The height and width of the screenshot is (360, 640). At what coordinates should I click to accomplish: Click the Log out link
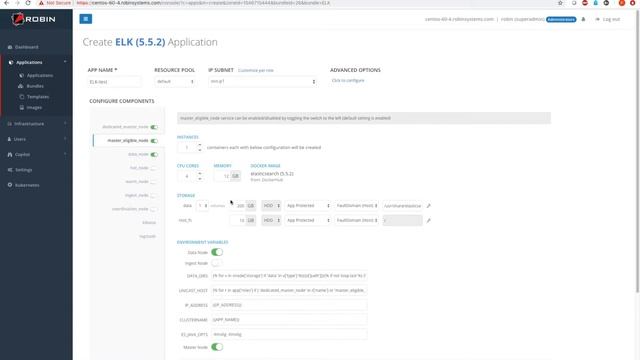(608, 19)
